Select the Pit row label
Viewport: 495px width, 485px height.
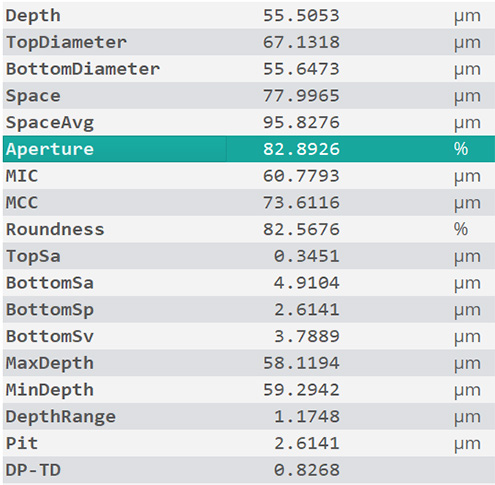click(x=22, y=443)
